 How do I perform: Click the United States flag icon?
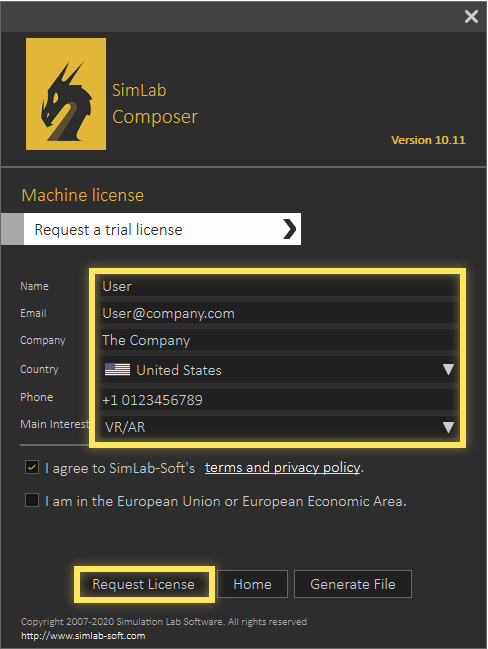117,369
